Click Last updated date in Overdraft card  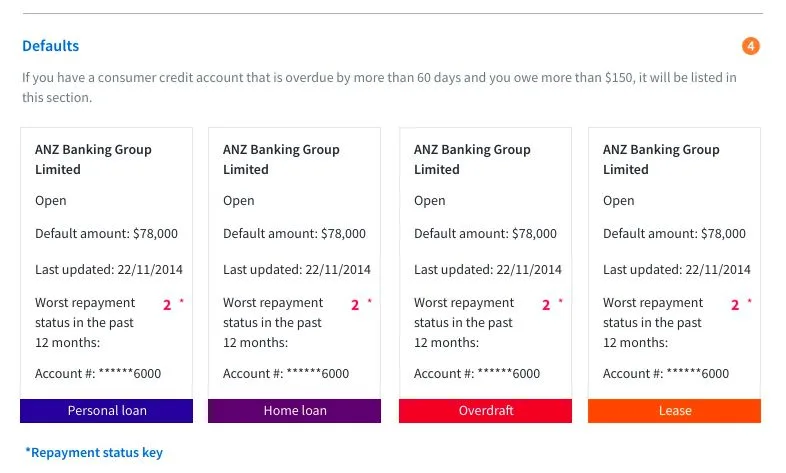tap(487, 269)
